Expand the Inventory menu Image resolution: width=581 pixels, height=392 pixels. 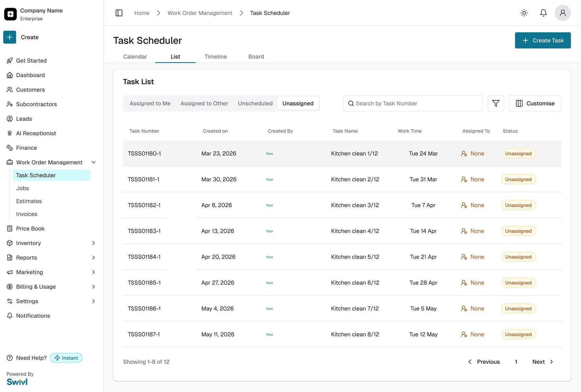point(94,243)
